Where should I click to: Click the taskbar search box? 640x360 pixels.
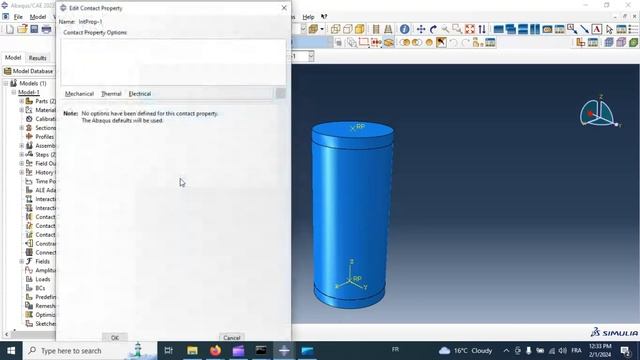point(90,351)
